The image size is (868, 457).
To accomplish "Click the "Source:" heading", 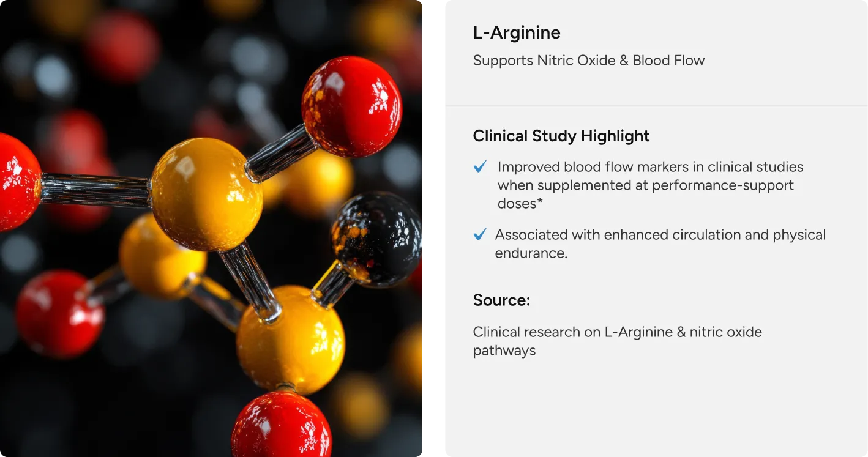I will pyautogui.click(x=501, y=300).
